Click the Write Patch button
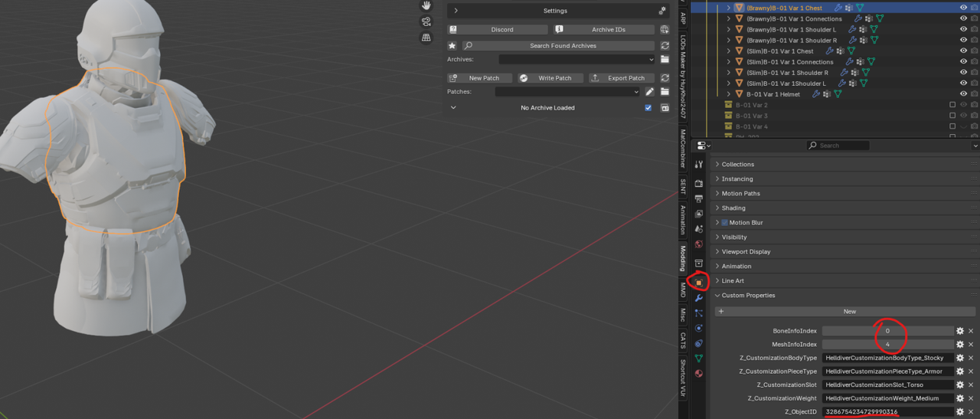 point(550,78)
